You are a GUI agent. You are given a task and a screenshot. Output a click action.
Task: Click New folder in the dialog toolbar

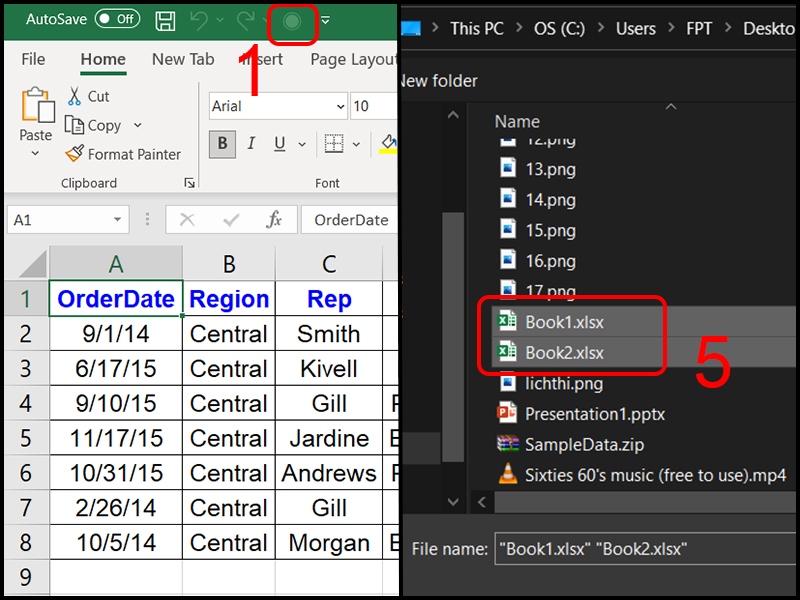(439, 81)
